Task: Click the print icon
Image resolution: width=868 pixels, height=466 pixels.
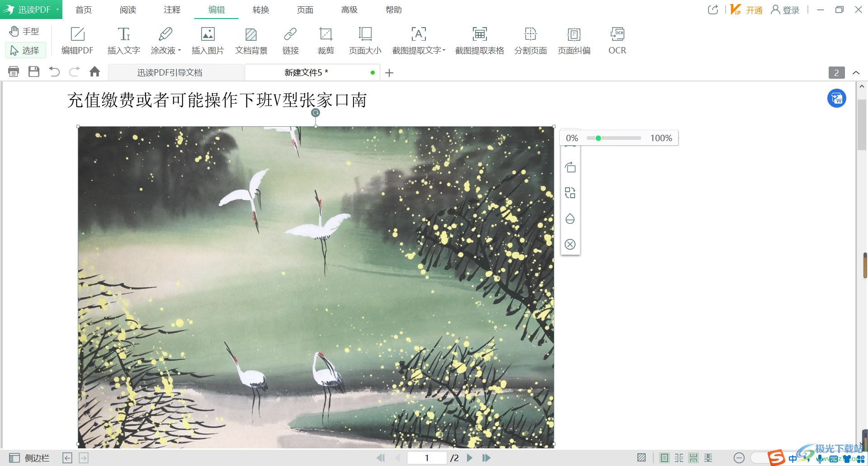Action: click(x=14, y=71)
